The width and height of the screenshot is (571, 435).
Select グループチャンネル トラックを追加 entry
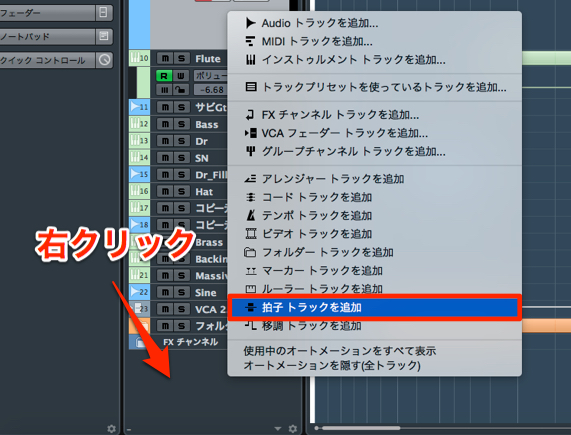[374, 151]
